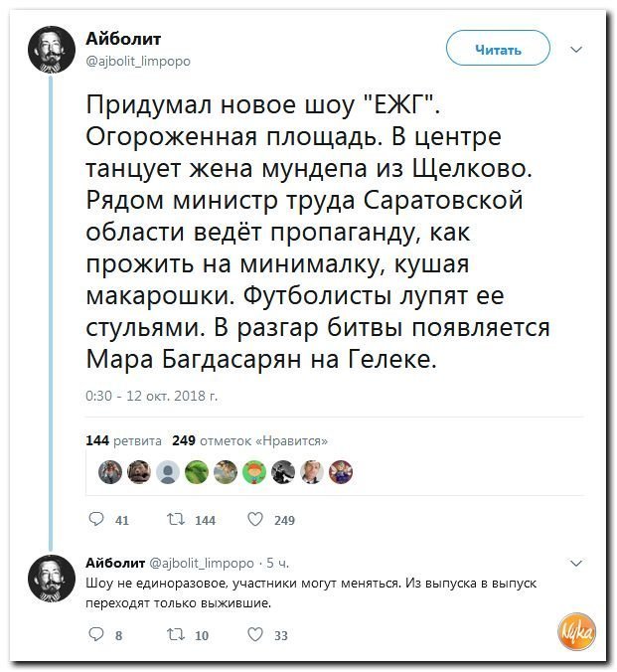Reply to the follow-up tweet with 8 replies
The width and height of the screenshot is (617, 672).
tap(96, 634)
